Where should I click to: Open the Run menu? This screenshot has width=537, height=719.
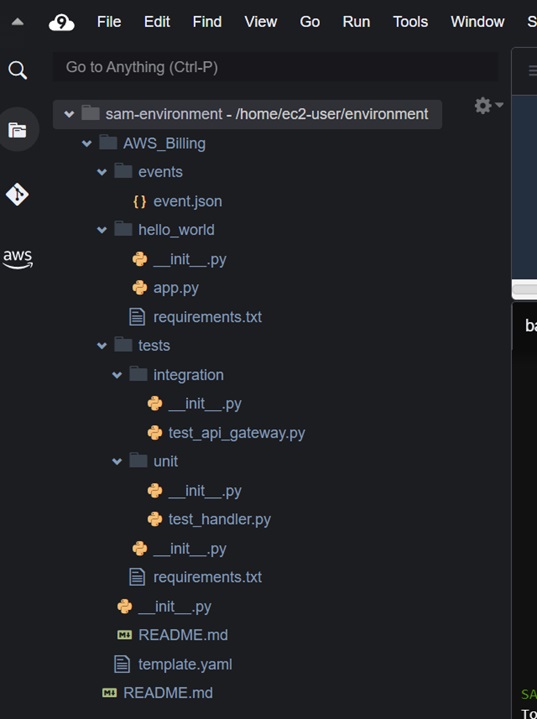(356, 22)
